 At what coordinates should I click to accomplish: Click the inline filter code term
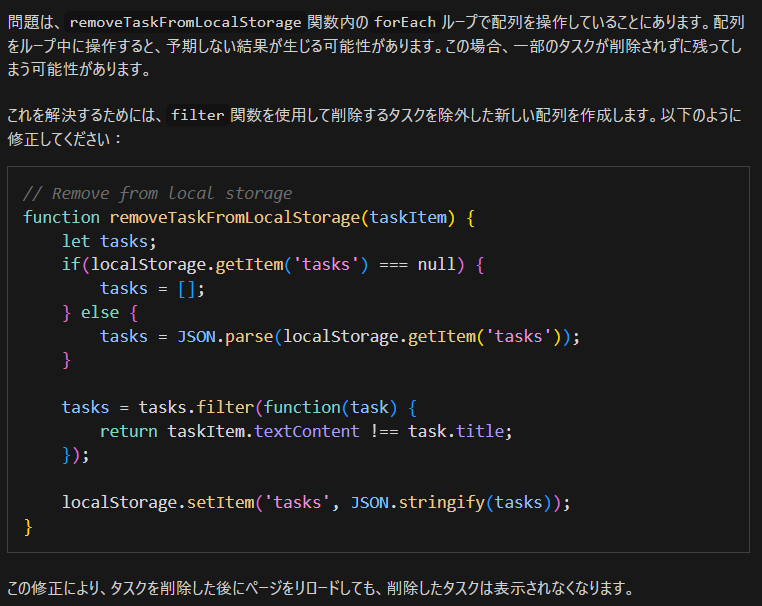197,115
